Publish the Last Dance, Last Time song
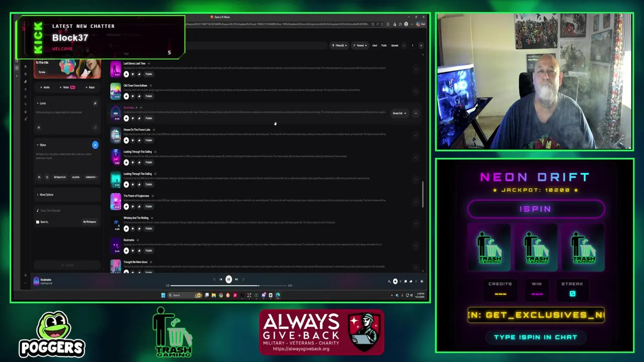 point(148,74)
